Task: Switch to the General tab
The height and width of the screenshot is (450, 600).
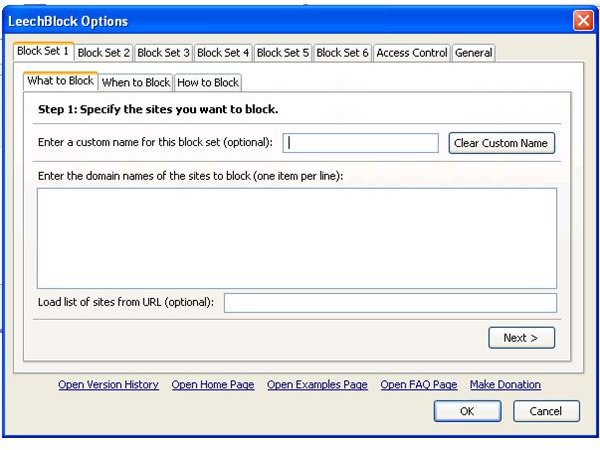Action: click(474, 53)
